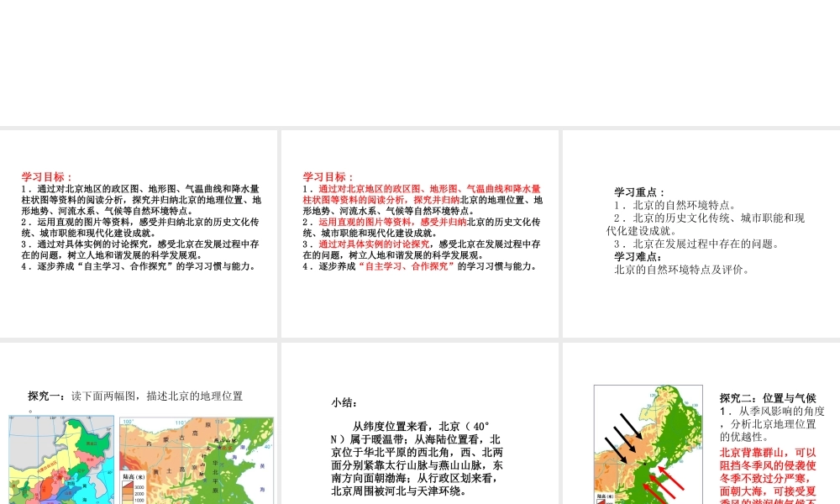Click red paragraph 北京背靠群山
840x504 pixels.
pos(768,476)
